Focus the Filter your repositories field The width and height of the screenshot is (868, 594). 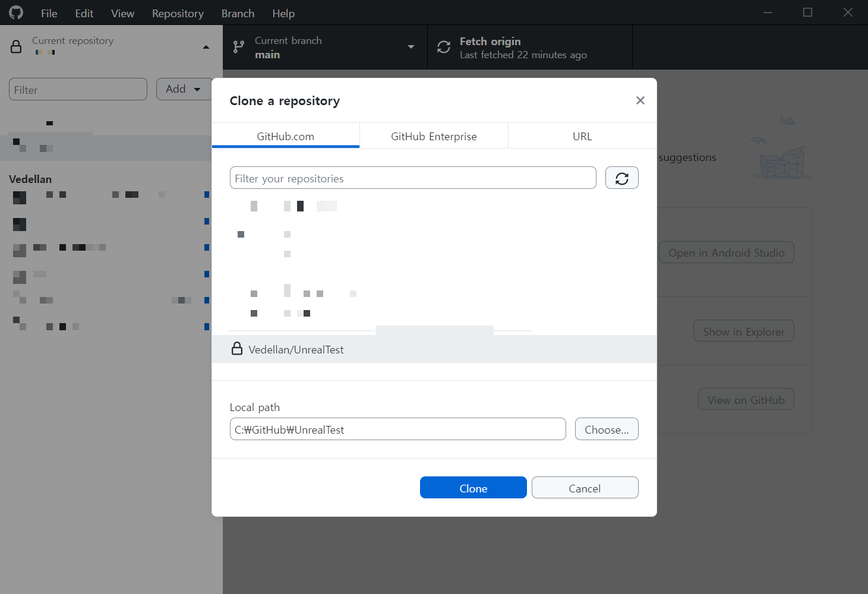pyautogui.click(x=413, y=178)
